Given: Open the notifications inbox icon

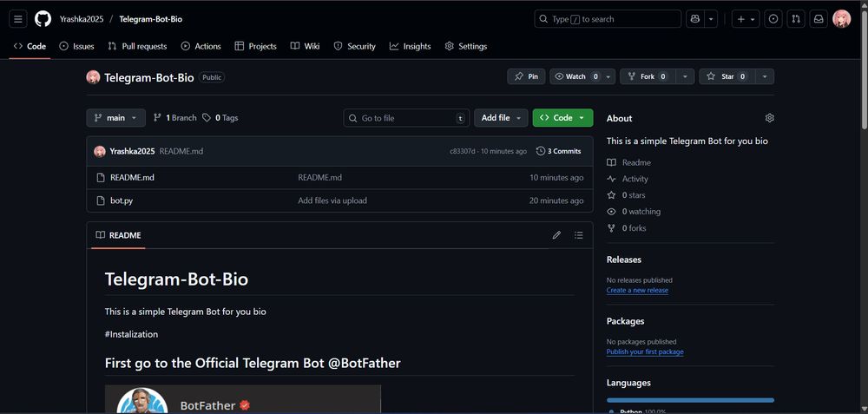Looking at the screenshot, I should click(818, 19).
